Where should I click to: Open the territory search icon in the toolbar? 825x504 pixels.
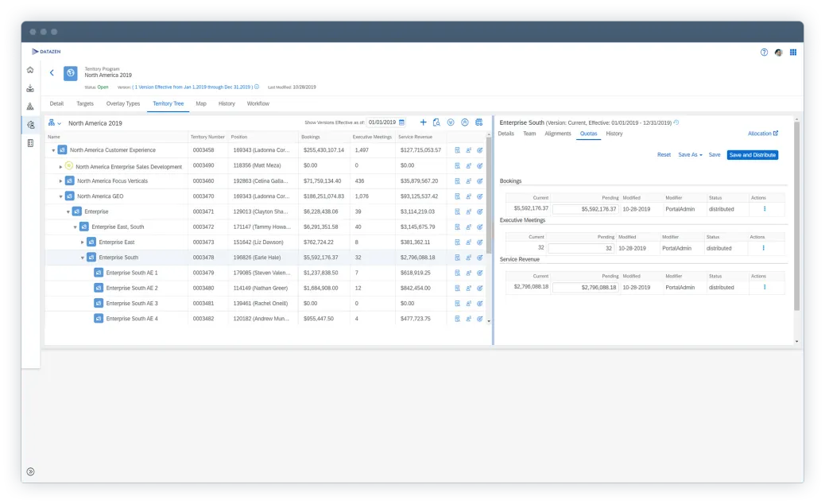point(437,122)
